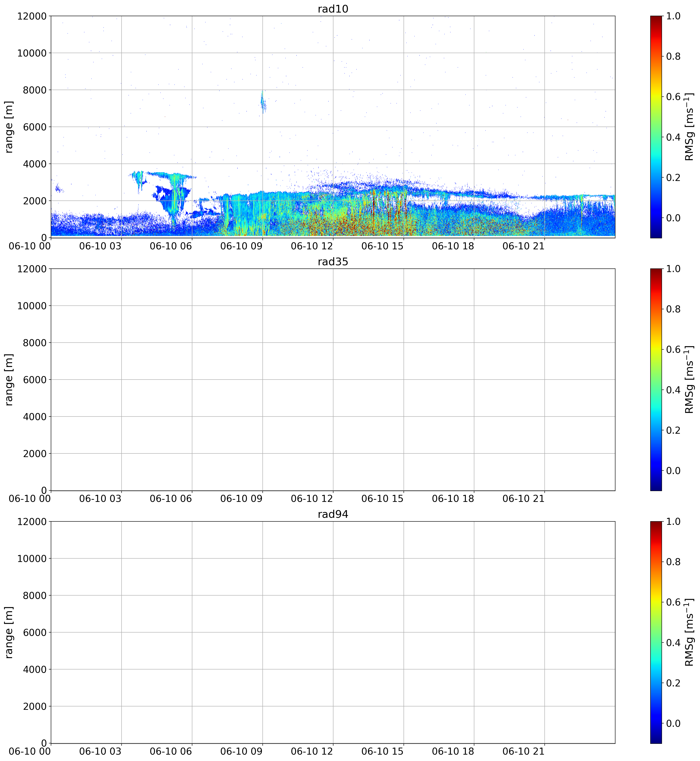Click the 10000 range tick on rad94

pyautogui.click(x=32, y=558)
